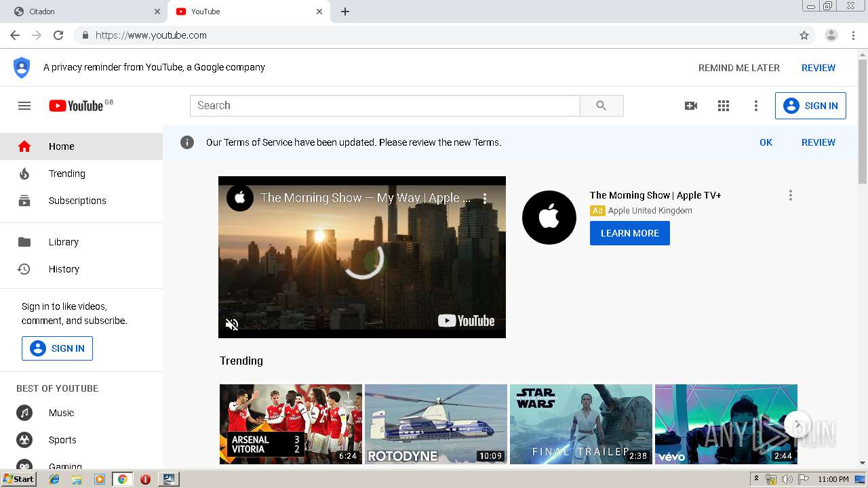Open Internet Explorer from the taskbar

click(x=54, y=479)
